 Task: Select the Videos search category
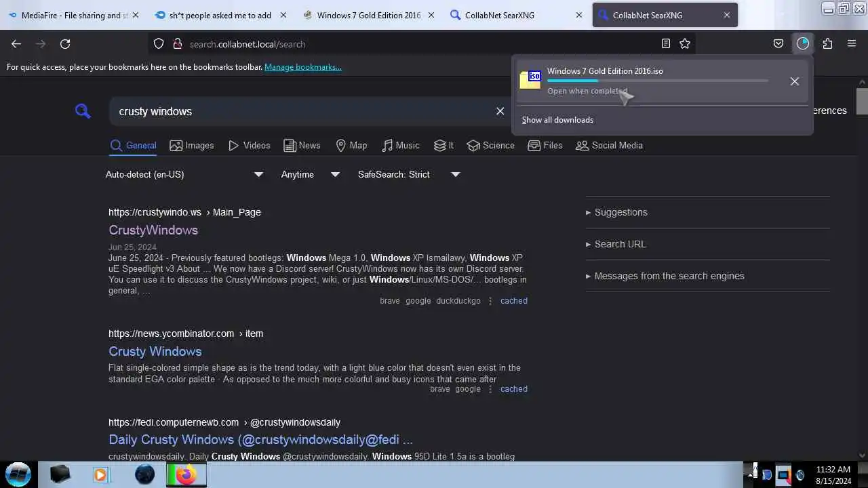pyautogui.click(x=249, y=145)
